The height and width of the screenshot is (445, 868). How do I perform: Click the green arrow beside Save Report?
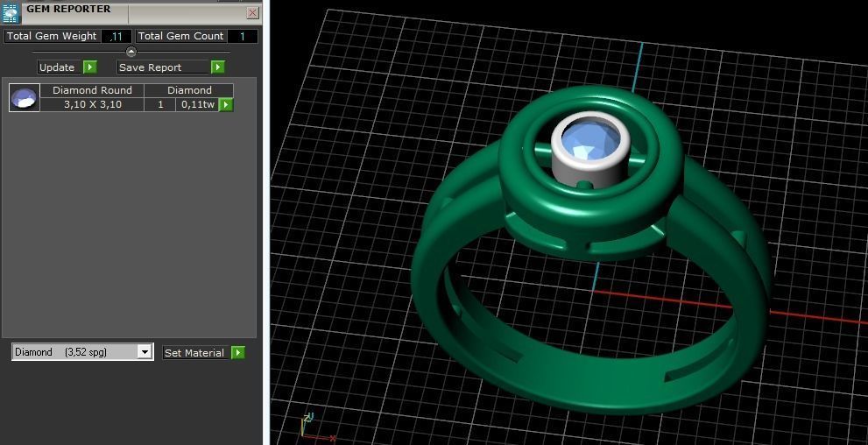tap(217, 67)
